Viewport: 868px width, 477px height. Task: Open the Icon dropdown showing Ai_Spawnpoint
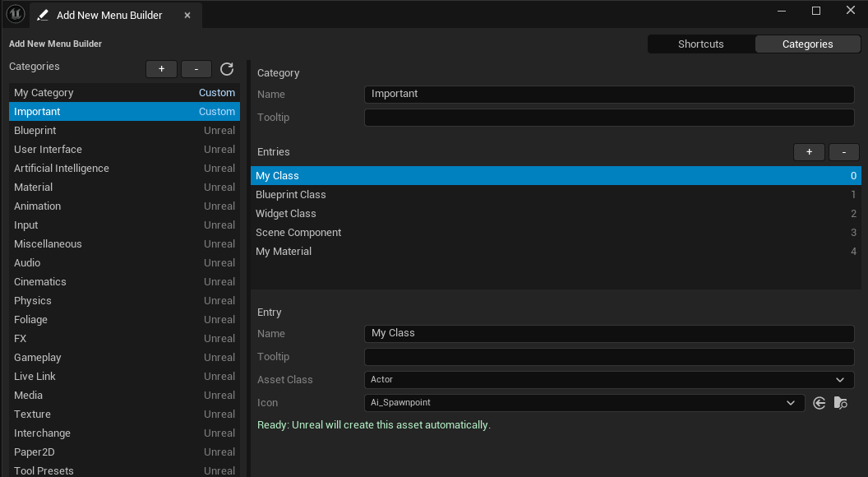(x=584, y=403)
